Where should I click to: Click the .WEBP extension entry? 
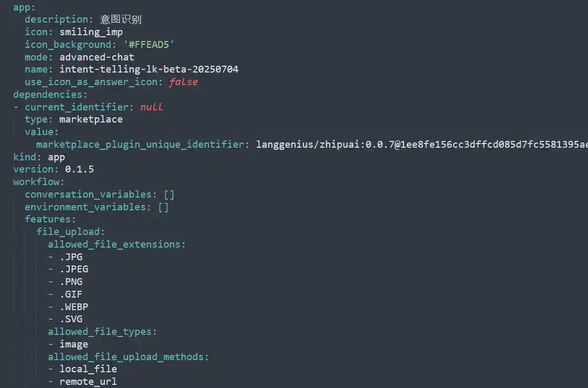(74, 307)
